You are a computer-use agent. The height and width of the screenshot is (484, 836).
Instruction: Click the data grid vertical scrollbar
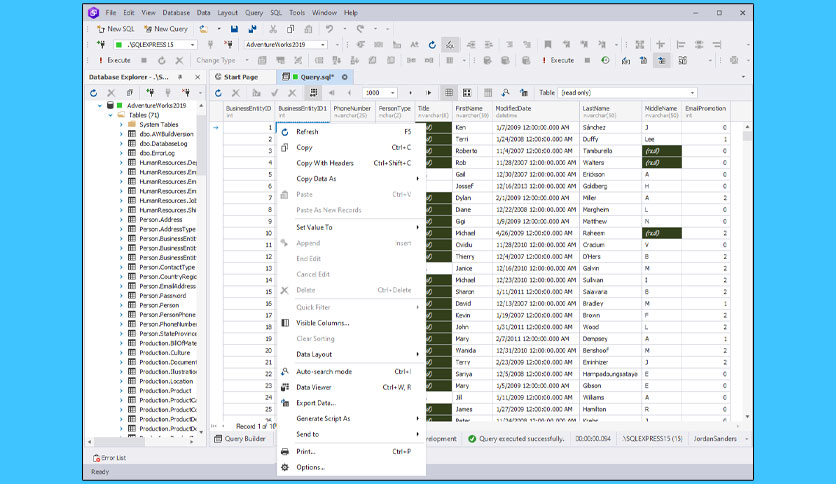point(747,271)
